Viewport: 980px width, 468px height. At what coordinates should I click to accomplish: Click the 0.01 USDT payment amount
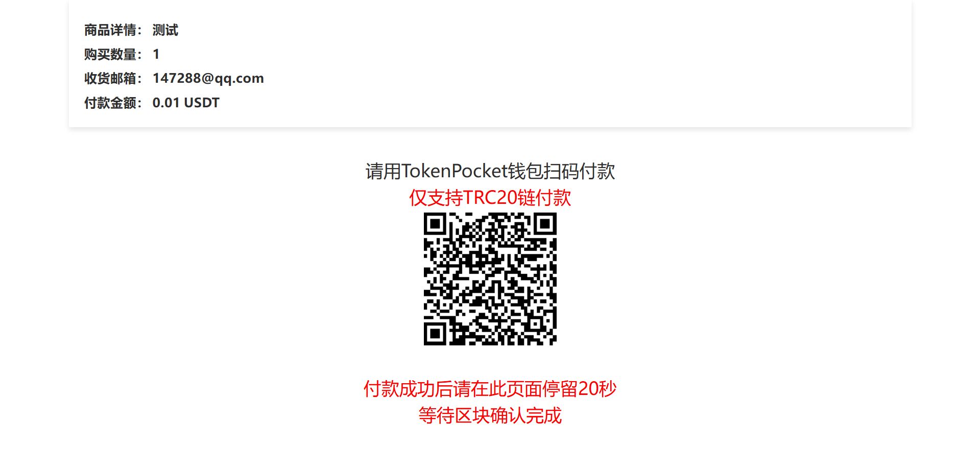coord(186,103)
